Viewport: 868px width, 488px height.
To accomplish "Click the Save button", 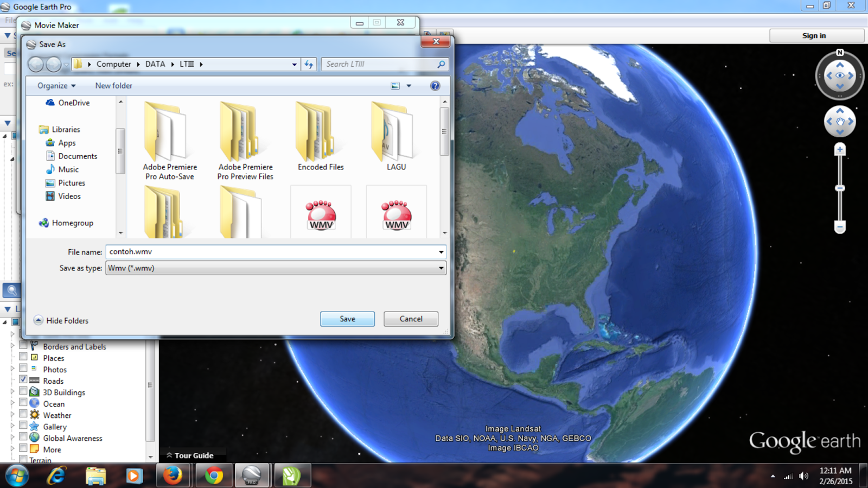I will [347, 319].
